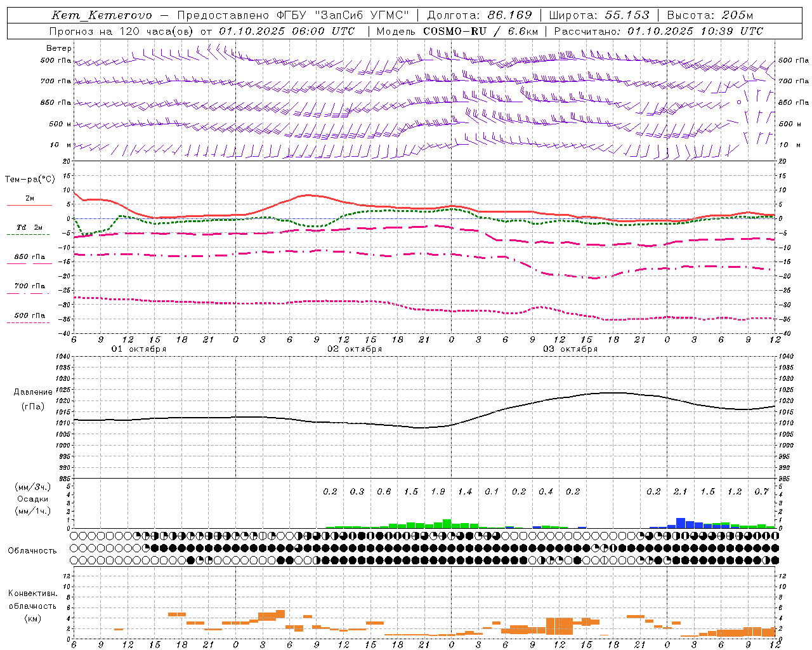The width and height of the screenshot is (812, 650).
Task: Click the dotted pink line sample under 500 гПа legend
Action: [x=28, y=323]
